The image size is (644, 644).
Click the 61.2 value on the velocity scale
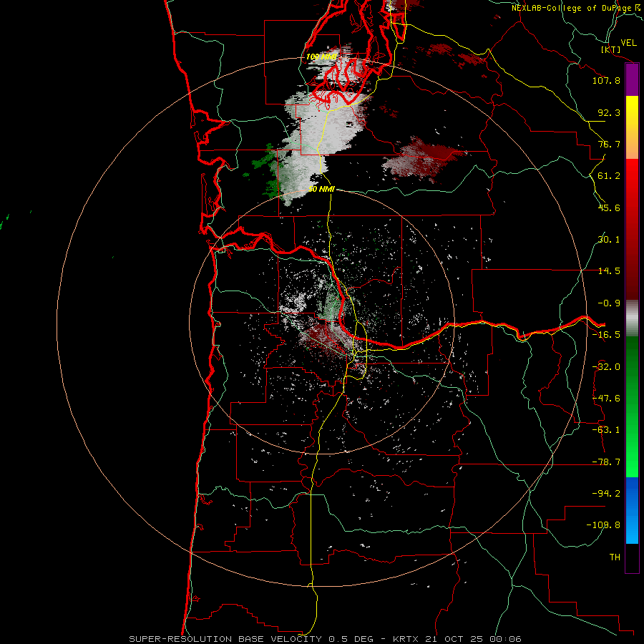coord(609,176)
